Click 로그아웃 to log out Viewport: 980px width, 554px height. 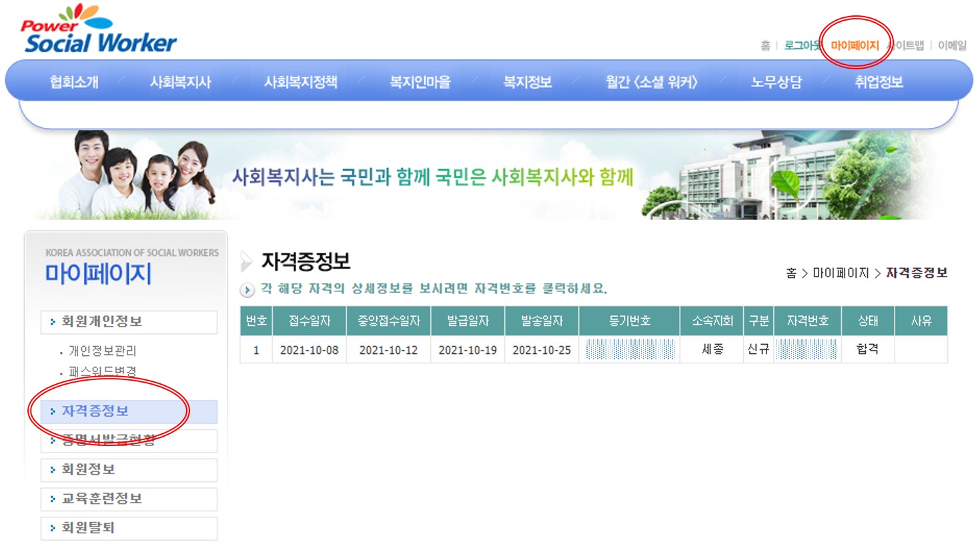pos(802,45)
